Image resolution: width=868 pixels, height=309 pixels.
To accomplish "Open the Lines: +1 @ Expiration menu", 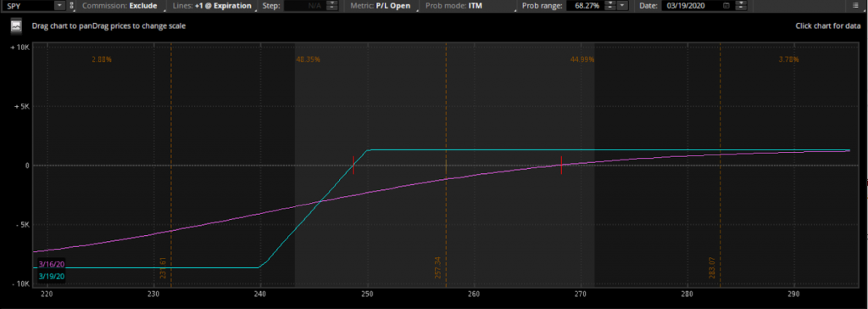I will (213, 6).
